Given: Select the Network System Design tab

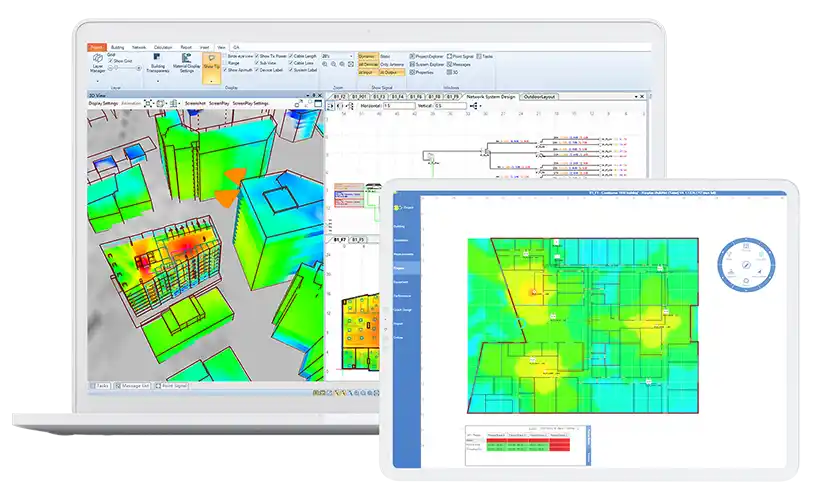Looking at the screenshot, I should click(x=491, y=96).
